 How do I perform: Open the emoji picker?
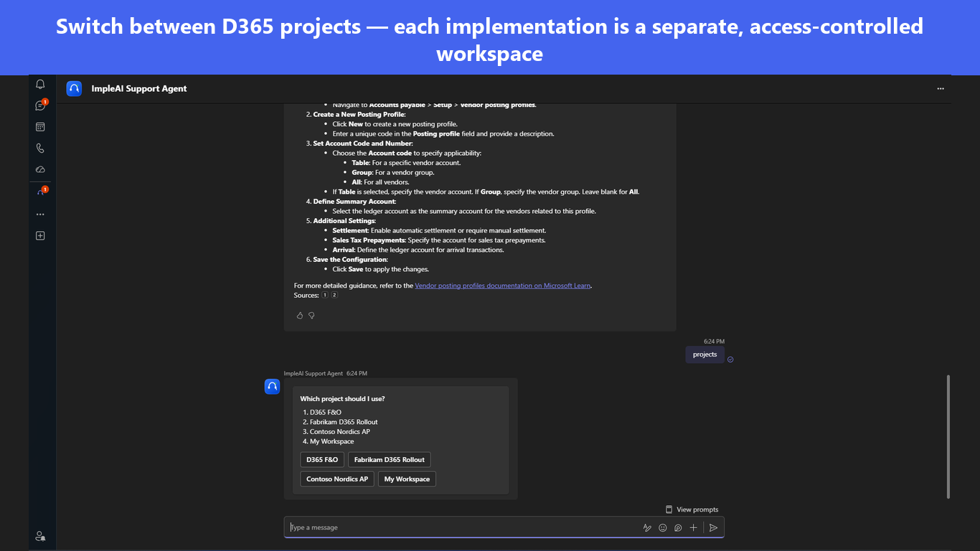coord(663,527)
